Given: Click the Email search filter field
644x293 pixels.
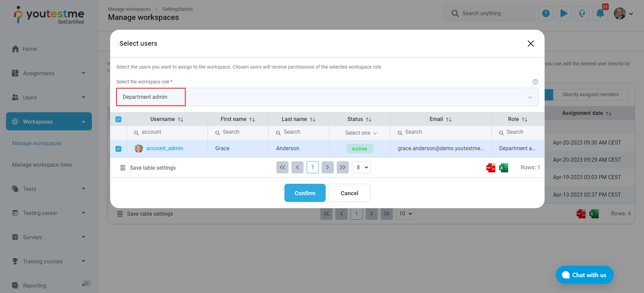Looking at the screenshot, I should [443, 132].
